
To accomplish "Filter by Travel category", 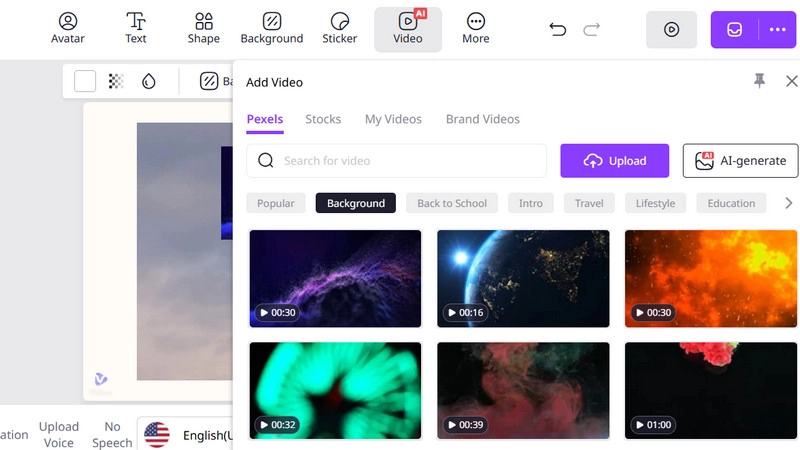I will tap(589, 203).
